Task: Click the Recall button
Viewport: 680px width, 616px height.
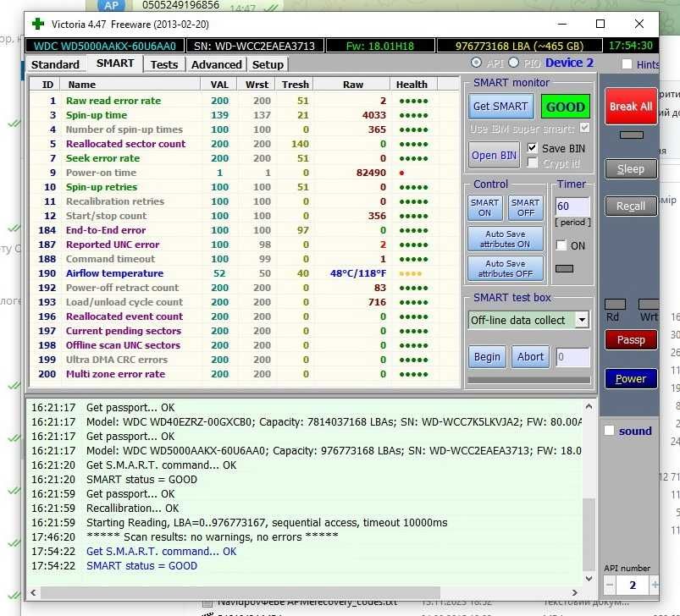Action: coord(631,206)
